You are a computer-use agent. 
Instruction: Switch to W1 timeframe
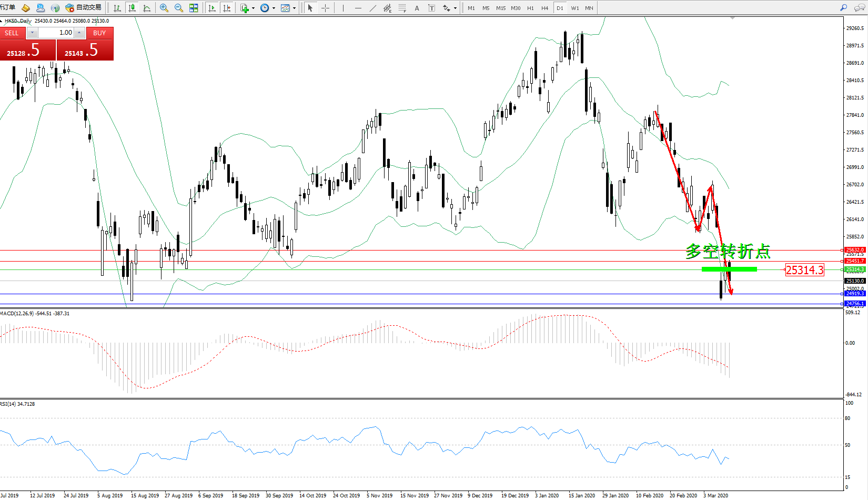tap(574, 8)
